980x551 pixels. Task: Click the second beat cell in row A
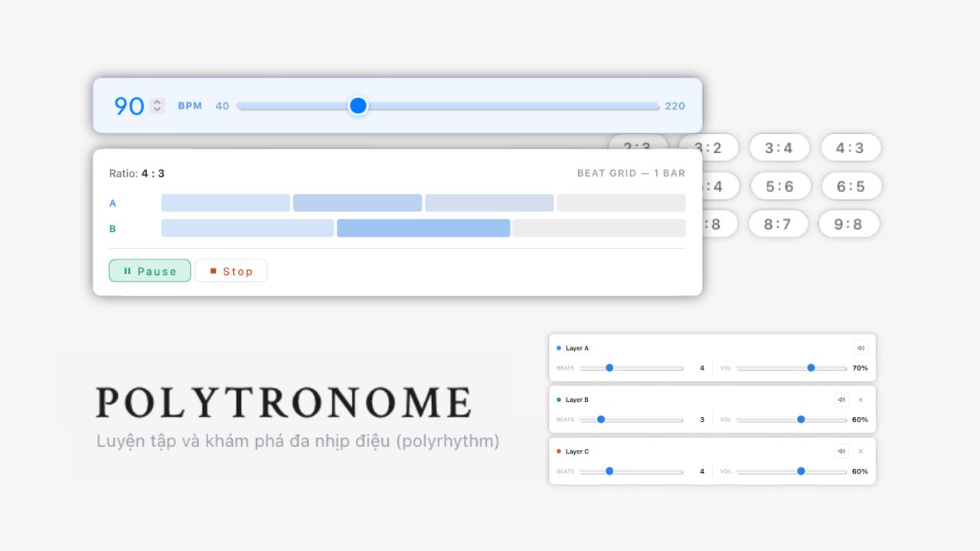(358, 203)
